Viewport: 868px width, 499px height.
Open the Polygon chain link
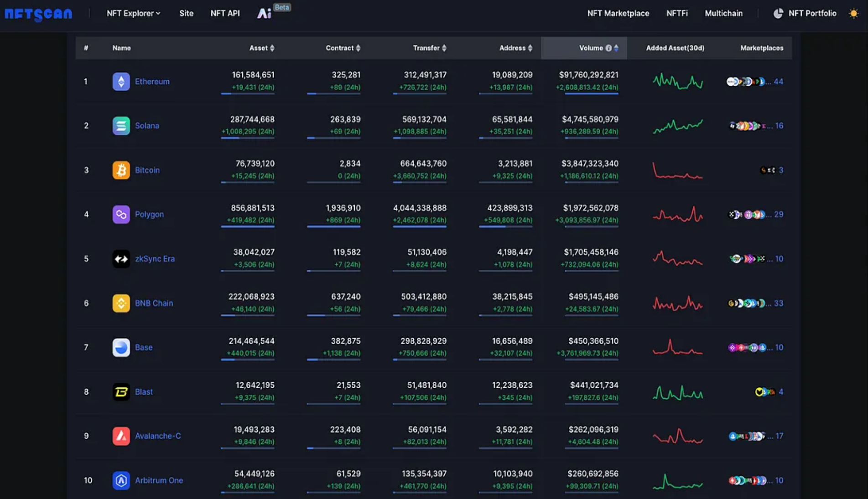tap(149, 214)
